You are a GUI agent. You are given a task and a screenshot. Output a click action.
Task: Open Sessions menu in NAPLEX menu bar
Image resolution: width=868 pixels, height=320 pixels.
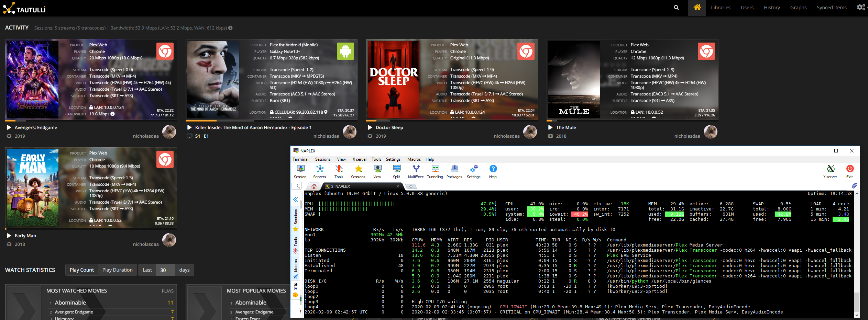[x=323, y=159]
